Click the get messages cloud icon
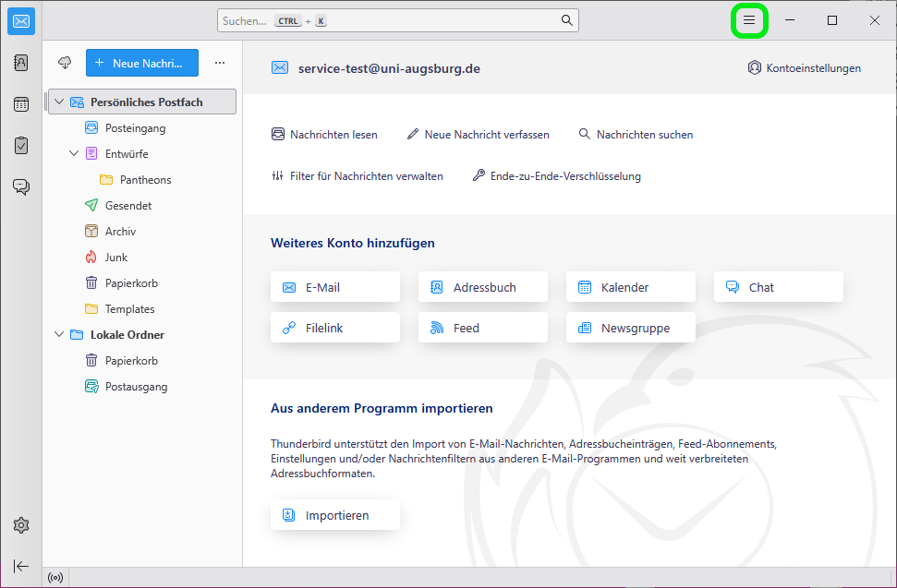This screenshot has width=897, height=588. click(x=65, y=63)
